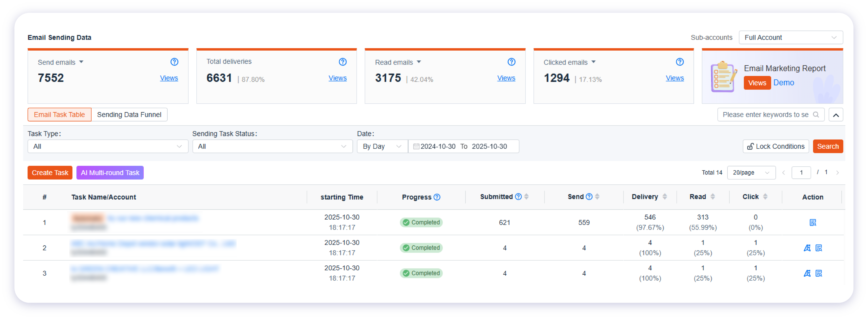868x319 pixels.
Task: Click the Send value 559
Action: pos(584,222)
